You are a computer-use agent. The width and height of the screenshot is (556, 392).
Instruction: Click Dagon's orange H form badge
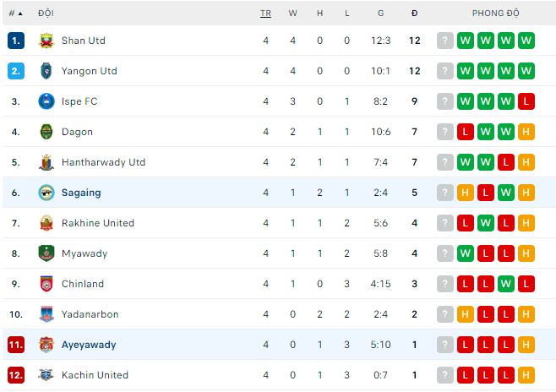526,132
